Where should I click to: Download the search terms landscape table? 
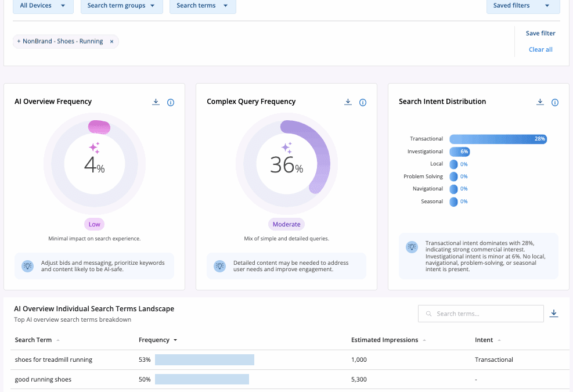[x=554, y=314]
